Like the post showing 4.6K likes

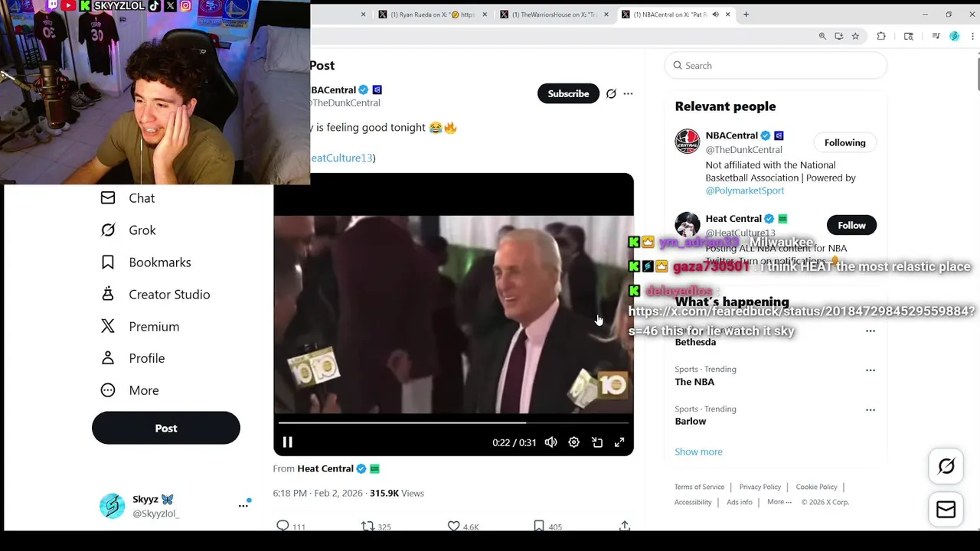pos(453,526)
